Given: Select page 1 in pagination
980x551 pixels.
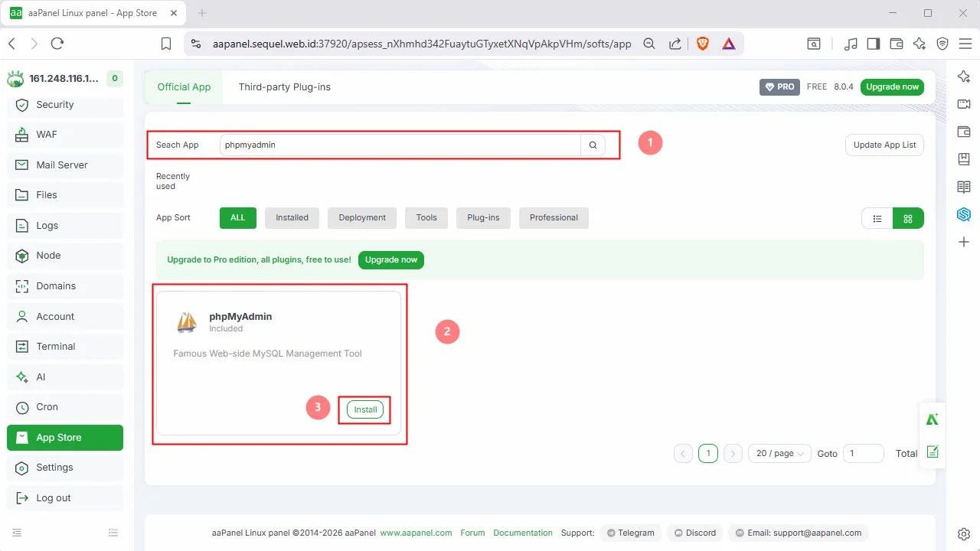Looking at the screenshot, I should point(708,454).
